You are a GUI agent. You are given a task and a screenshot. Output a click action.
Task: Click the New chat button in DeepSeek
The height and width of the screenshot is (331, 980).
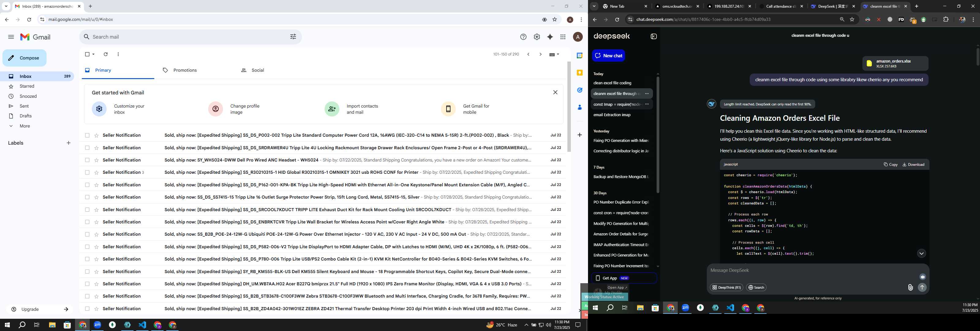coord(608,55)
